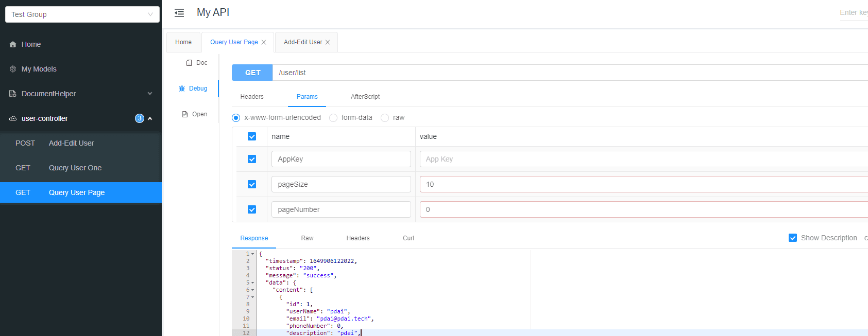This screenshot has width=868, height=336.
Task: Click the Home house icon in sidebar
Action: pyautogui.click(x=13, y=45)
